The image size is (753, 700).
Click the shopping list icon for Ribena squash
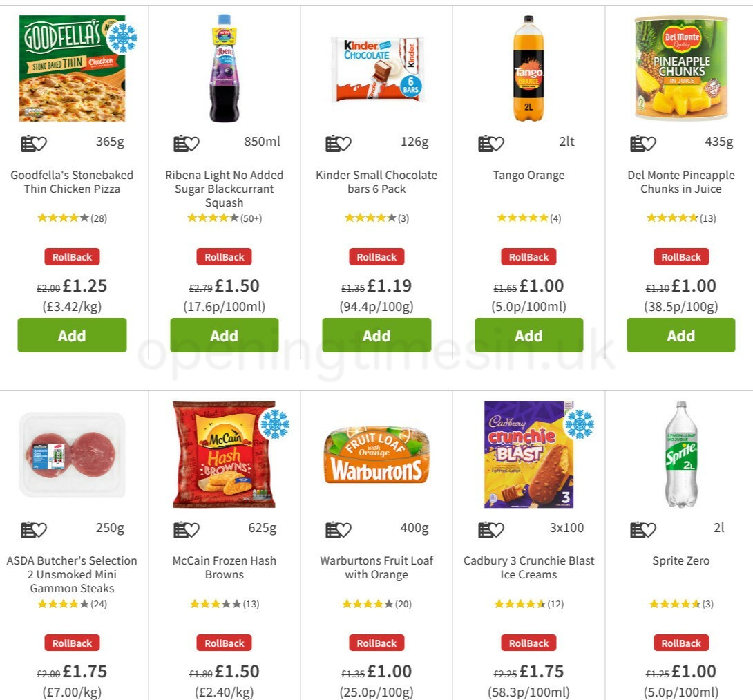tap(181, 143)
